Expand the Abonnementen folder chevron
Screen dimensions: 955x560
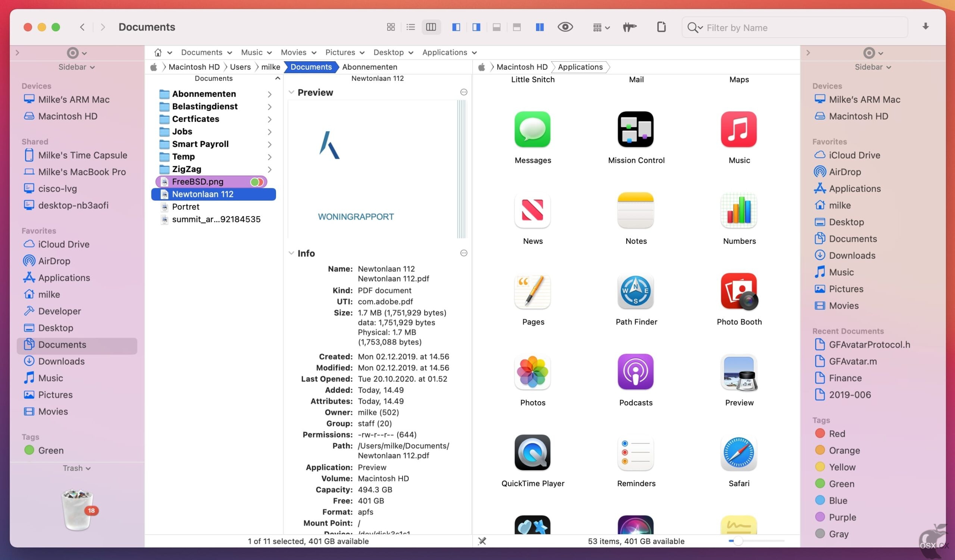269,94
